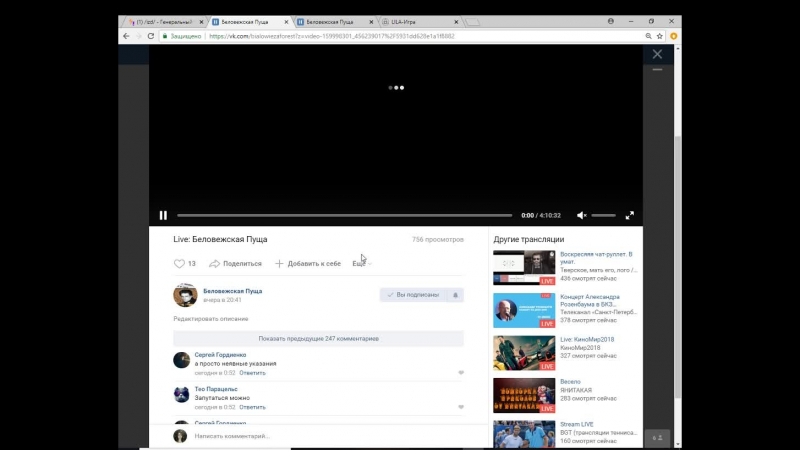Toggle notifications bell for Беловежская Пуща
Screen dimensions: 800x450
[455, 295]
